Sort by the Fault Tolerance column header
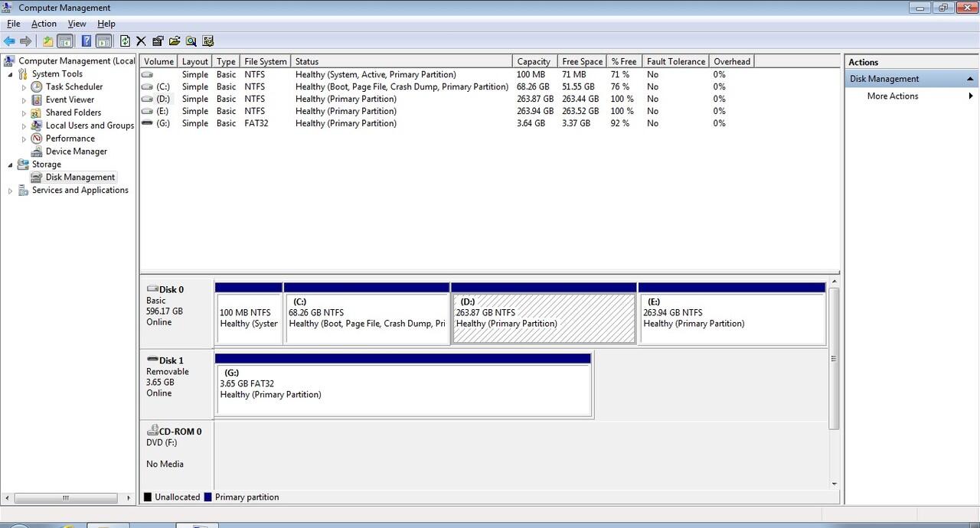 click(x=675, y=61)
